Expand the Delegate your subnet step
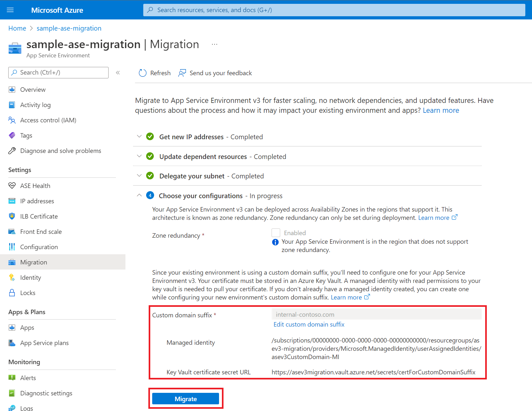The width and height of the screenshot is (532, 411). [x=139, y=176]
